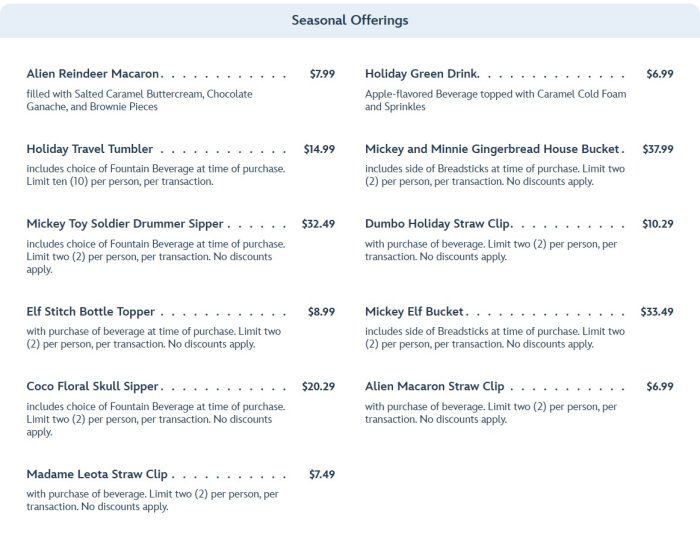Select the Holiday Green Drink item

pyautogui.click(x=421, y=74)
